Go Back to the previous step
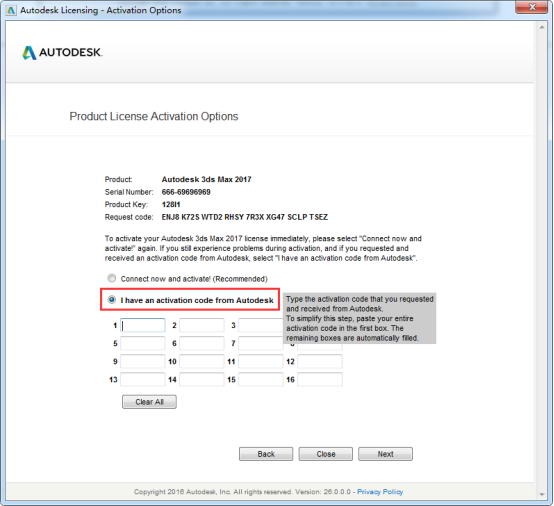The height and width of the screenshot is (506, 554). 266,454
